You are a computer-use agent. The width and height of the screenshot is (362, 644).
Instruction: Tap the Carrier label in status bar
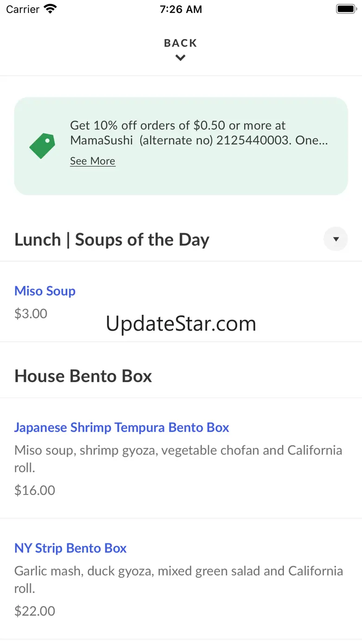pyautogui.click(x=22, y=9)
